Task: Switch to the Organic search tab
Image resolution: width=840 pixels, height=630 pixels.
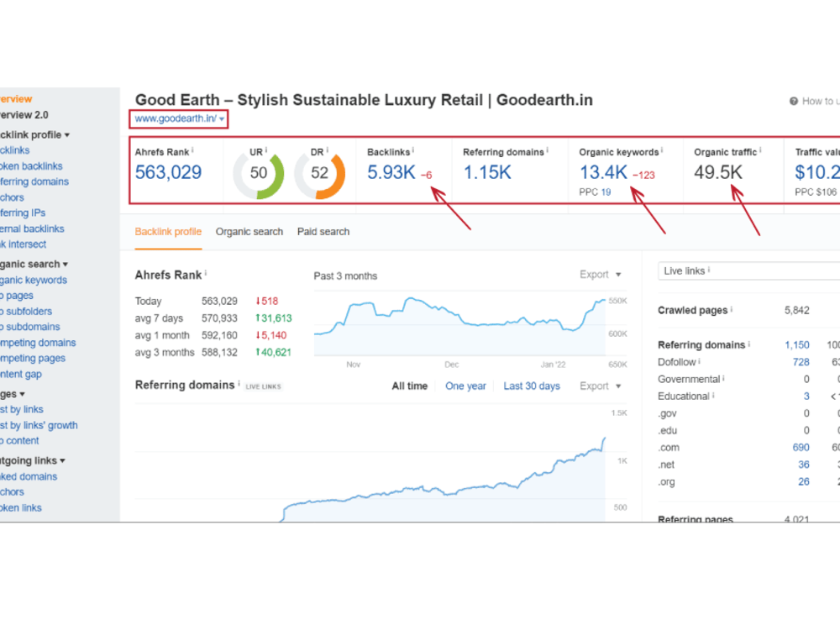Action: tap(249, 232)
